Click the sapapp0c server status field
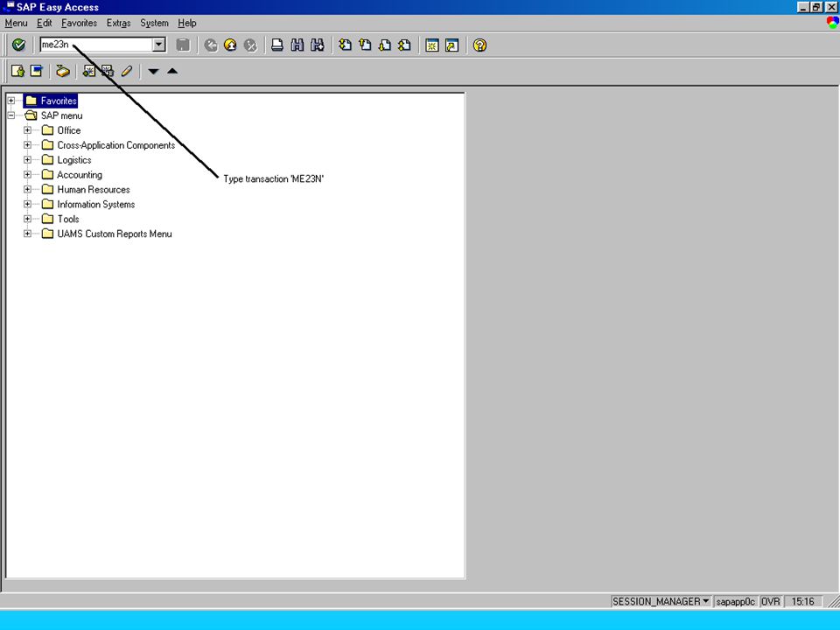Image resolution: width=840 pixels, height=630 pixels. click(x=736, y=602)
